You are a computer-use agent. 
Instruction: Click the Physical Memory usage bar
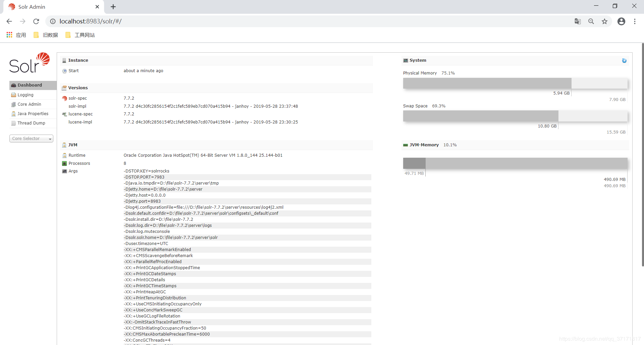[x=515, y=83]
